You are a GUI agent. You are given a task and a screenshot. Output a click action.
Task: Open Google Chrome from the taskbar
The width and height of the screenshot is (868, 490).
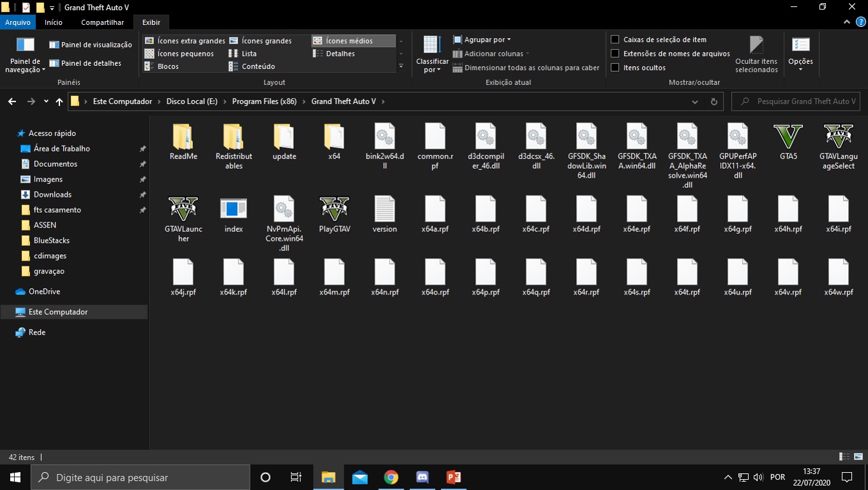coord(391,477)
